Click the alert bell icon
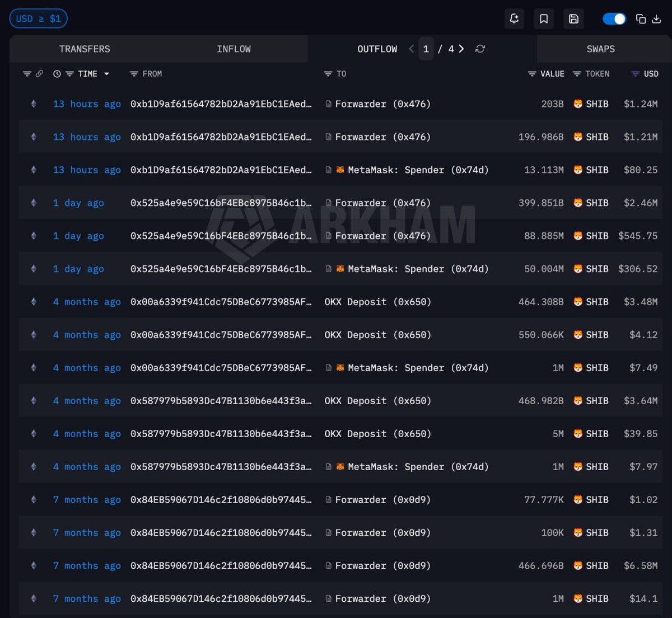Viewport: 672px width, 618px height. click(514, 19)
